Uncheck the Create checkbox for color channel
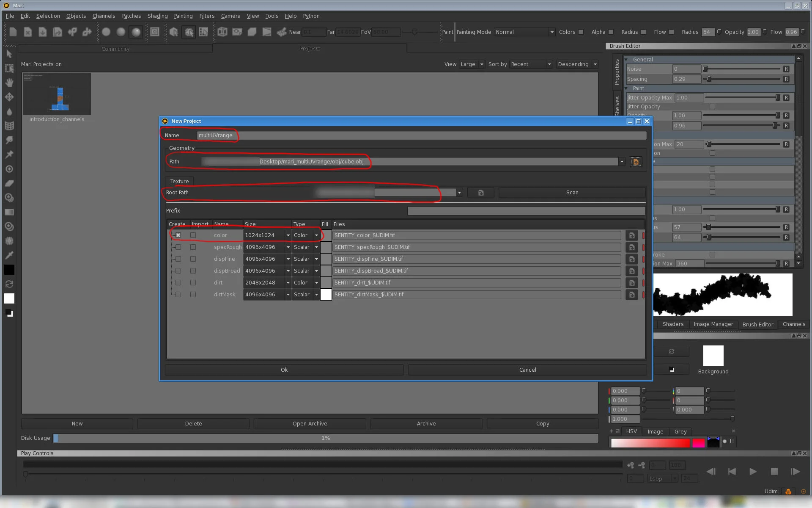This screenshot has width=812, height=508. [x=178, y=235]
